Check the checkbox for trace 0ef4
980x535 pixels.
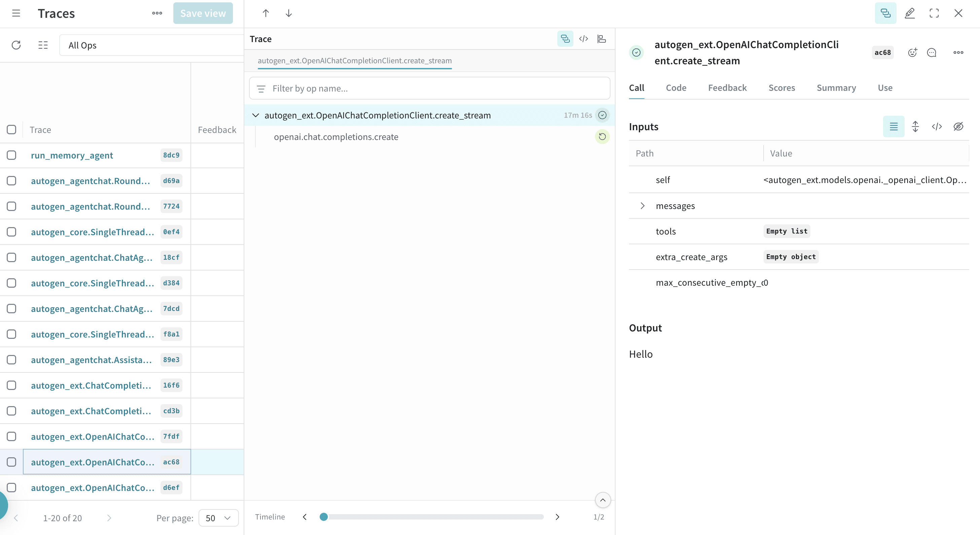[11, 231]
